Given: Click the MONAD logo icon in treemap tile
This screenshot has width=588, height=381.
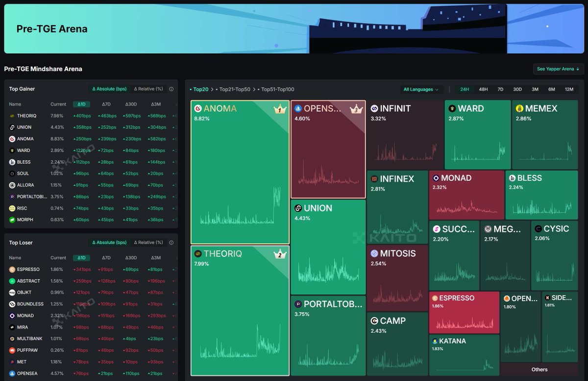Looking at the screenshot, I should tap(436, 178).
